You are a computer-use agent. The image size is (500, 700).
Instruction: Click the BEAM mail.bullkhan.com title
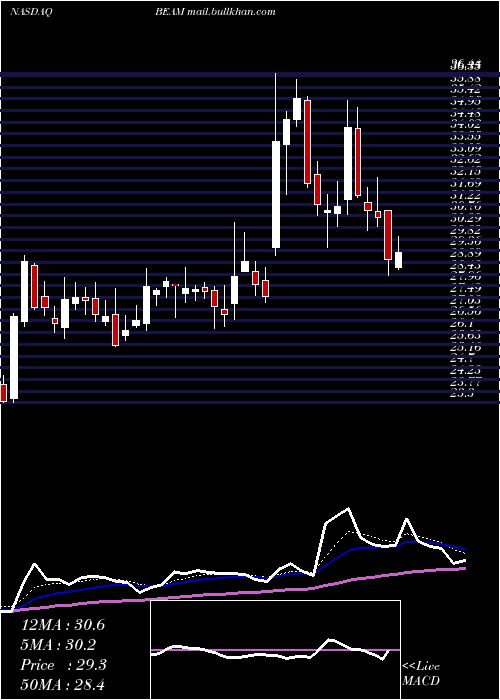pyautogui.click(x=215, y=12)
